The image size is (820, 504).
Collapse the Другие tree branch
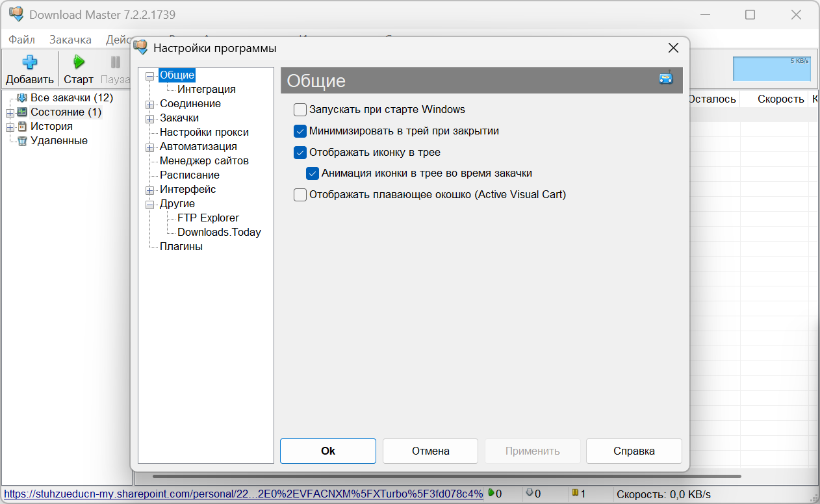150,205
